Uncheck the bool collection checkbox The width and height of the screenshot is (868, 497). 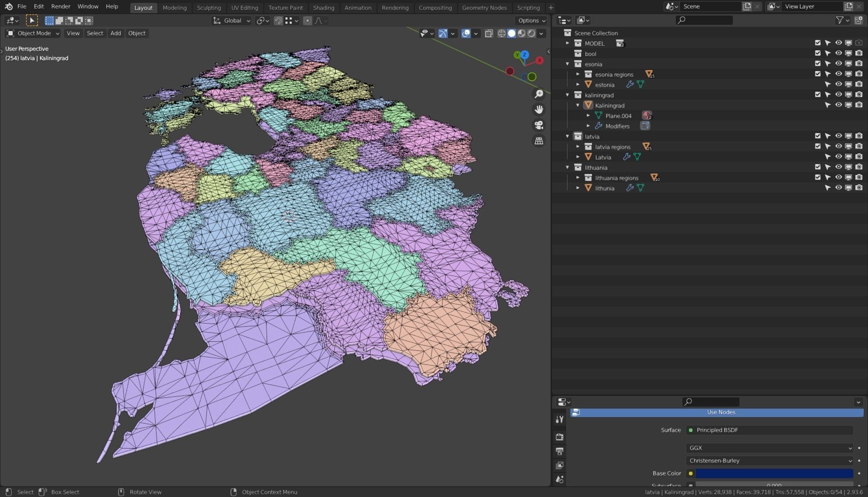[x=818, y=54]
